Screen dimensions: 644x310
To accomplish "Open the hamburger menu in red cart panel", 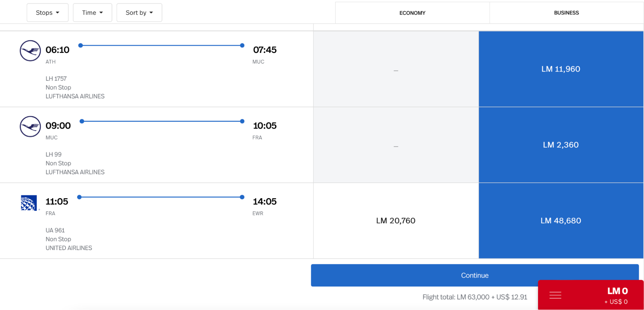I will (x=555, y=295).
